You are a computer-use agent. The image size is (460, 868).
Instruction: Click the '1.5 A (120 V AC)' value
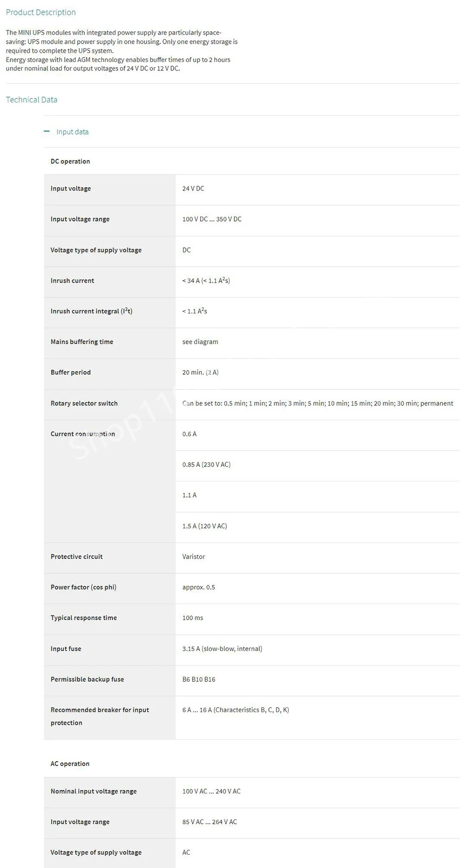pyautogui.click(x=205, y=526)
